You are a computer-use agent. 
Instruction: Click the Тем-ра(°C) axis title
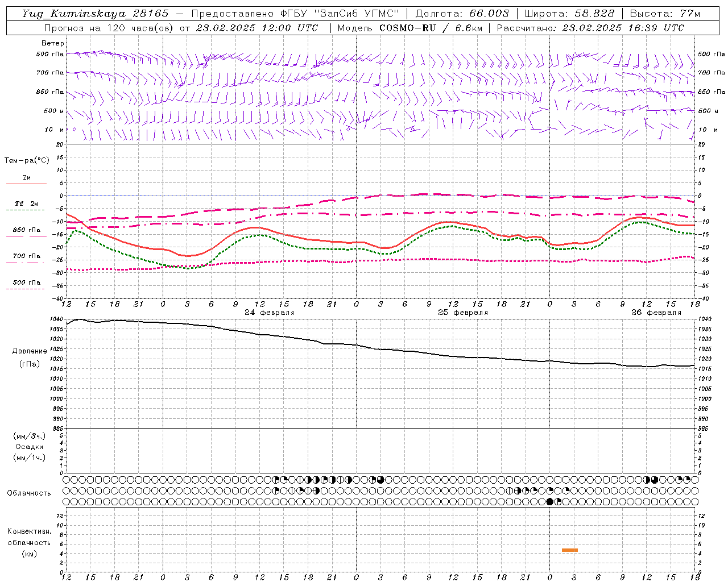point(27,161)
